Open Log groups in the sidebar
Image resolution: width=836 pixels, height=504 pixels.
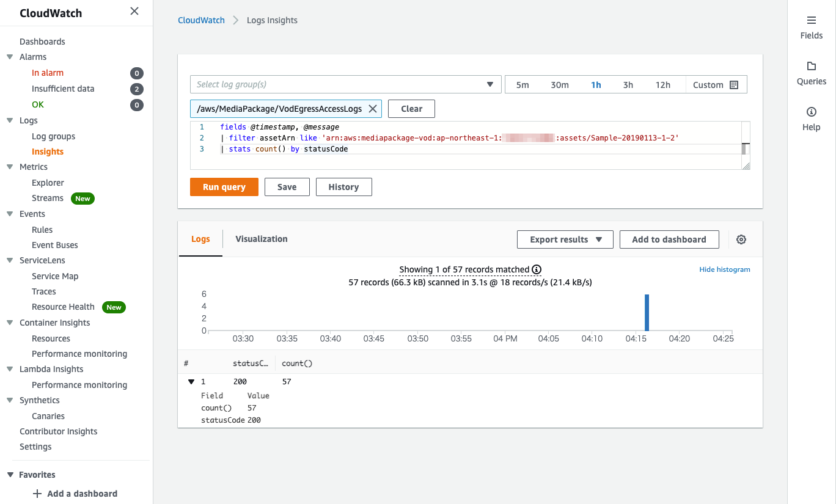click(54, 136)
